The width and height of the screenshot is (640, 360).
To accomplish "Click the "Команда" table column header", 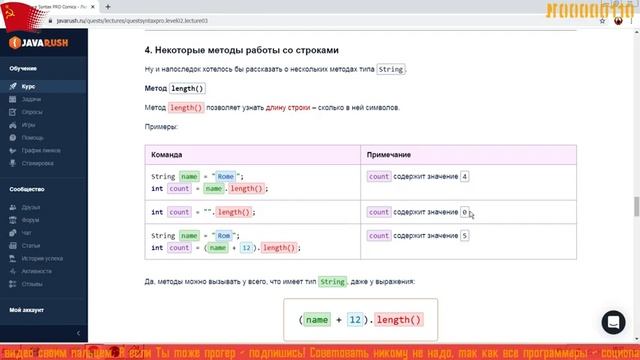I will [167, 155].
